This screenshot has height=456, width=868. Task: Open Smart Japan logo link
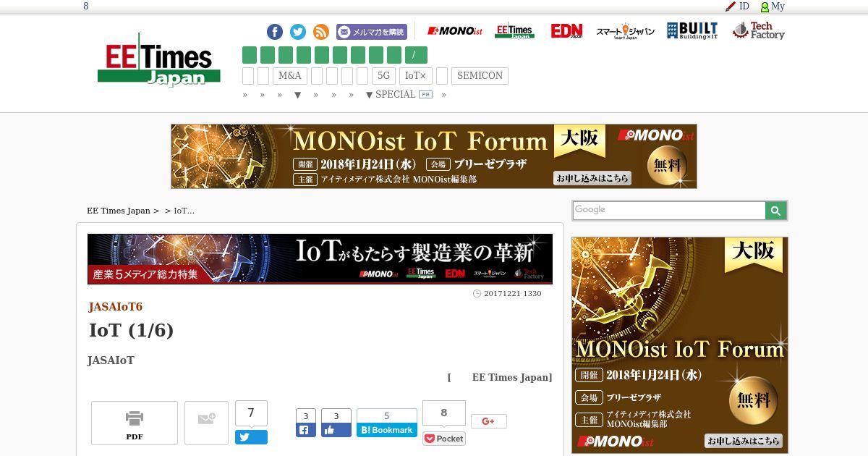[x=625, y=31]
